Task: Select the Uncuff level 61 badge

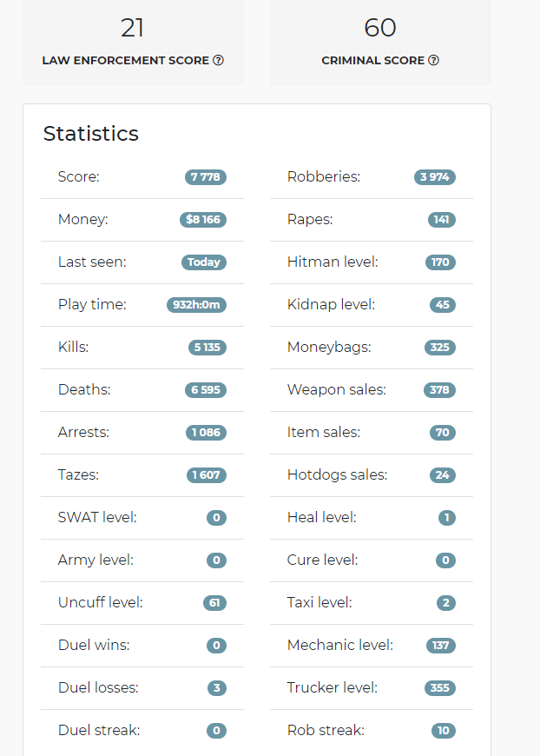Action: point(214,603)
